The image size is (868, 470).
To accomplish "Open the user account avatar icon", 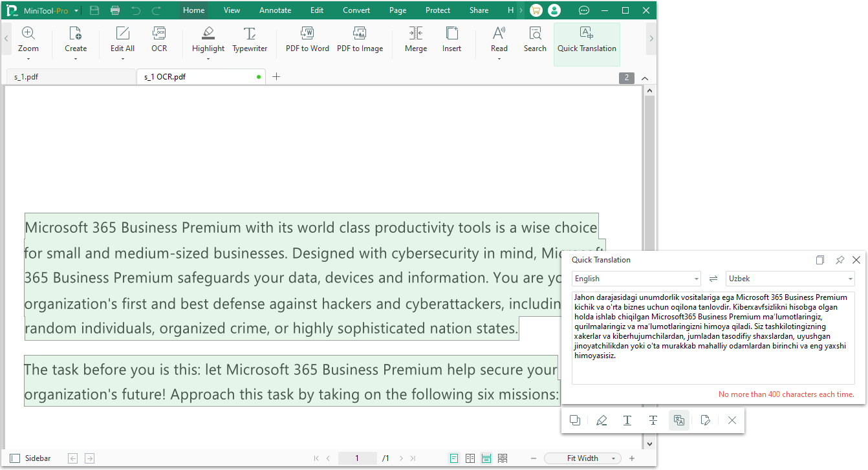I will tap(554, 10).
